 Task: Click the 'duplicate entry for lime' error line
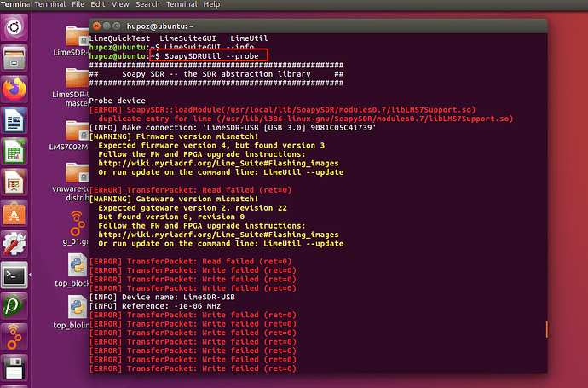point(306,119)
